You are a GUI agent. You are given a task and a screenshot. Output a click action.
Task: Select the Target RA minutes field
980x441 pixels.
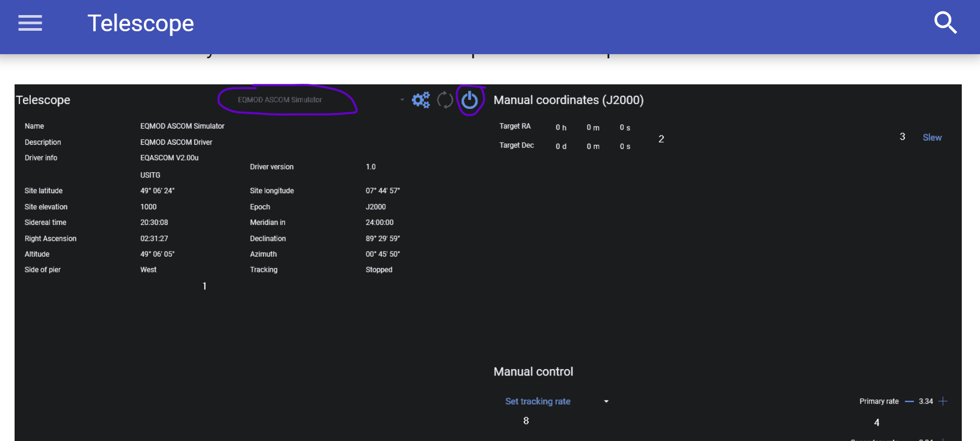pos(593,128)
